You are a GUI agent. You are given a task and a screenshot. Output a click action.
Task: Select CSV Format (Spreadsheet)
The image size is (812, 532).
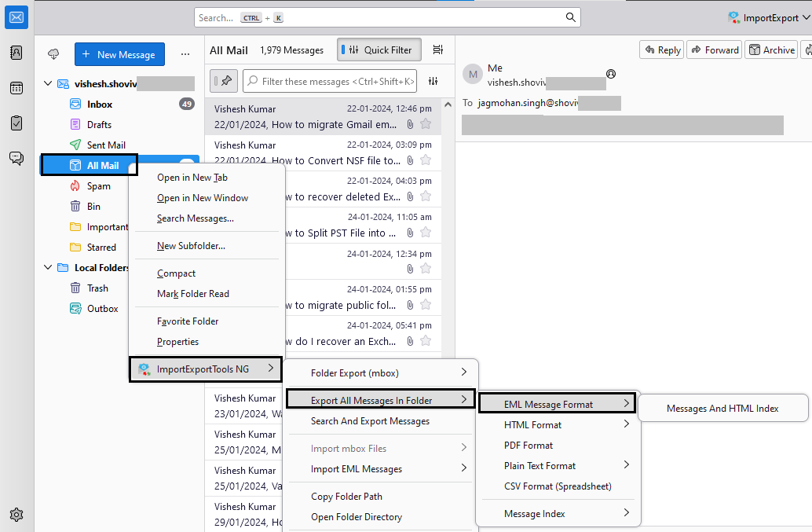tap(558, 486)
